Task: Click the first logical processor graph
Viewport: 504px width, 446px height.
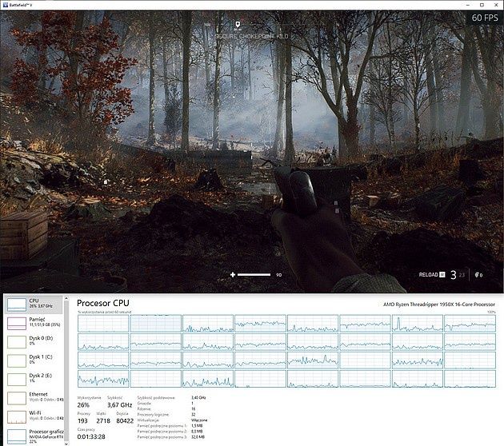Action: pyautogui.click(x=103, y=323)
